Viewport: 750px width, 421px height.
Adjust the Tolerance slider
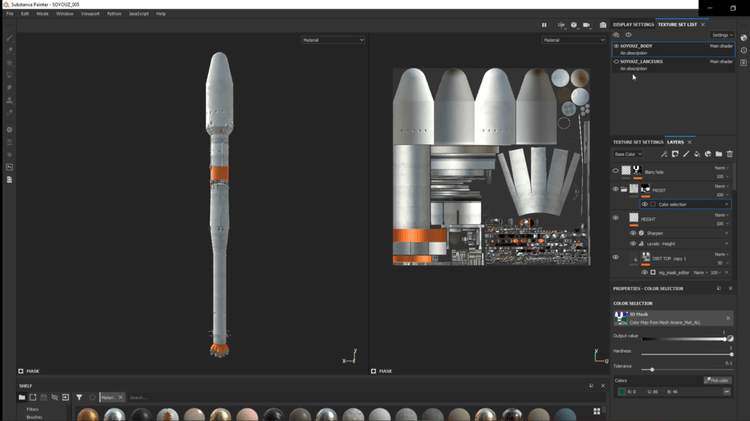point(686,369)
